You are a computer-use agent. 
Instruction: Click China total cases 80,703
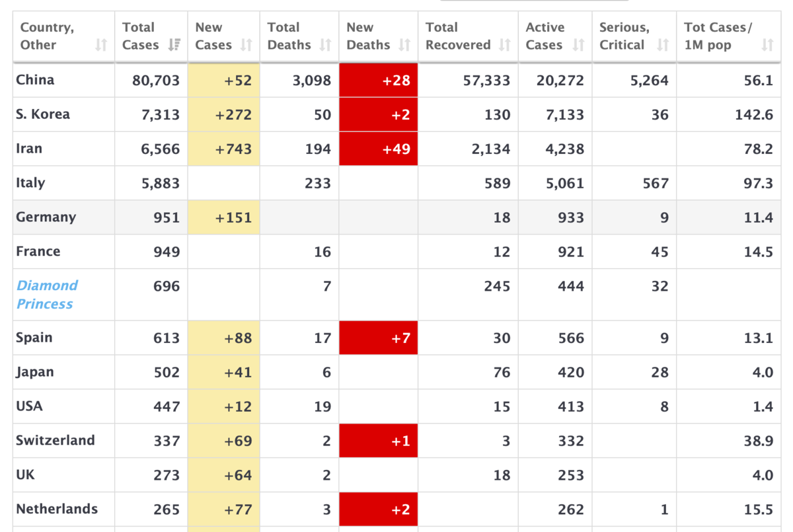pos(156,81)
